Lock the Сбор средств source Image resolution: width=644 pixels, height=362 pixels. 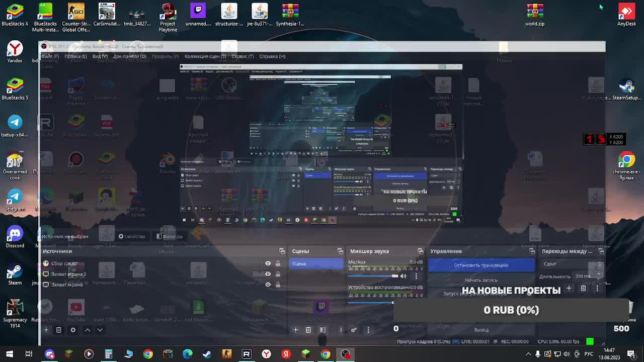[278, 263]
